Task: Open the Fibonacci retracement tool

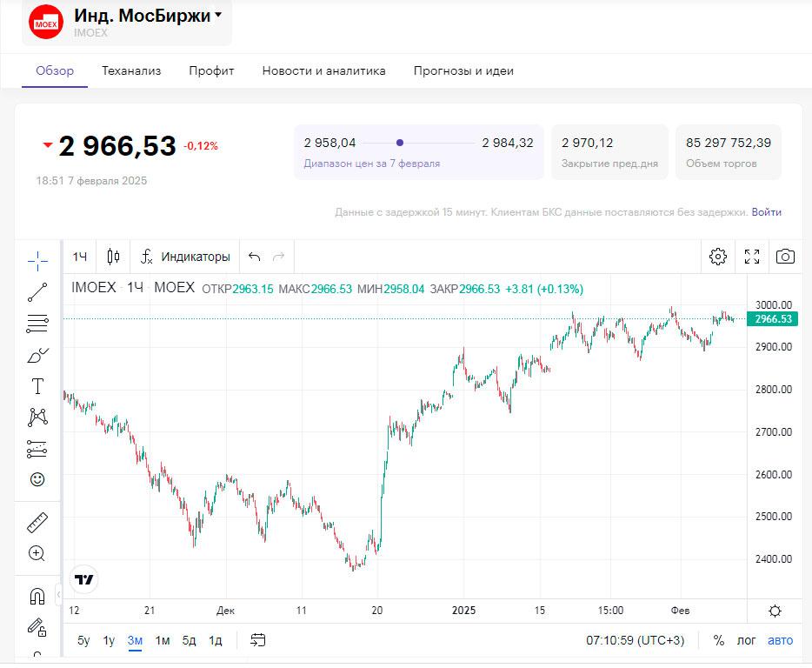Action: tap(37, 324)
